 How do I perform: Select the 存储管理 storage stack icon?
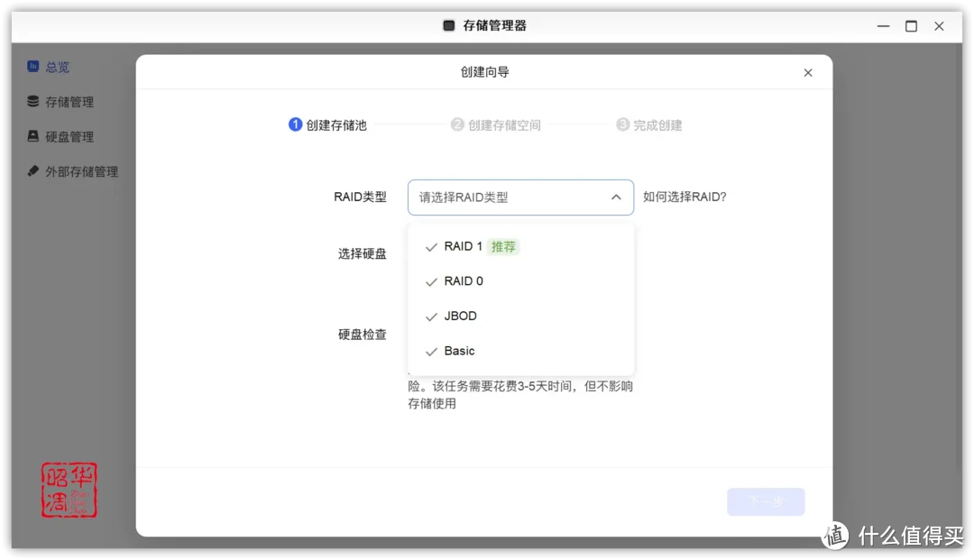pyautogui.click(x=31, y=101)
